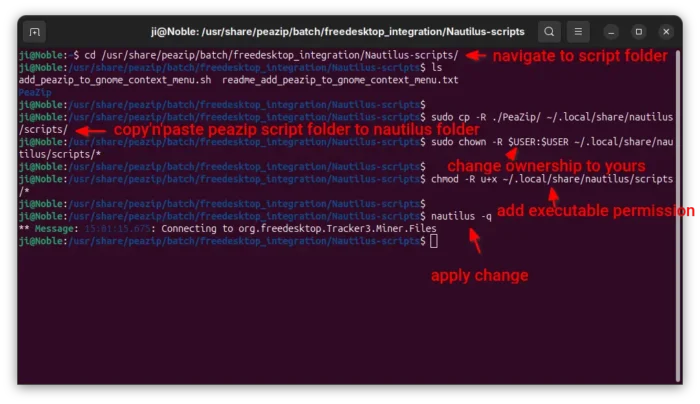The width and height of the screenshot is (700, 404).
Task: Open a new terminal tab
Action: tap(34, 32)
